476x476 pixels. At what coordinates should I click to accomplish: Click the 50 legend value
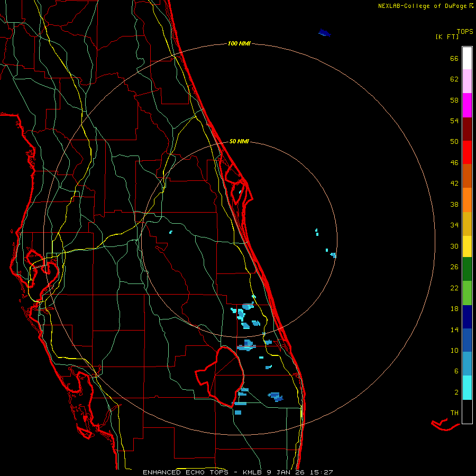454,142
